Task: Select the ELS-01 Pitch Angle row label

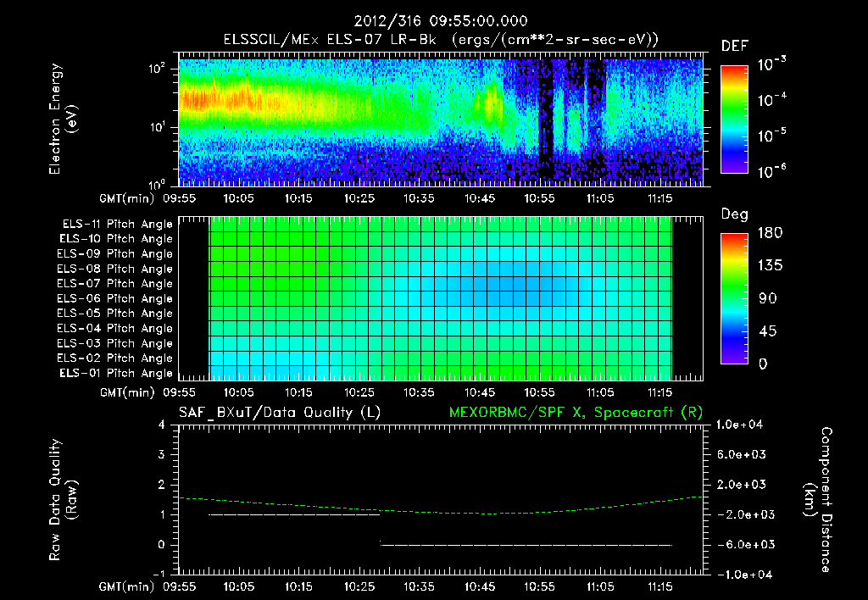Action: pyautogui.click(x=115, y=373)
